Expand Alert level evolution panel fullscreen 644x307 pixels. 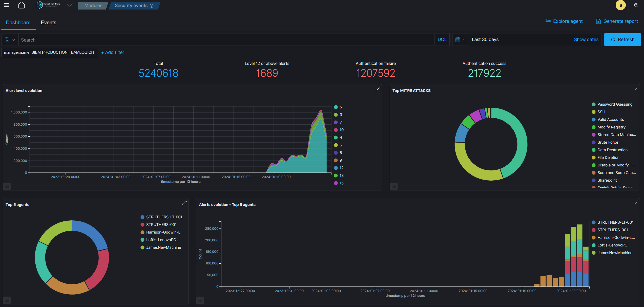pyautogui.click(x=378, y=89)
